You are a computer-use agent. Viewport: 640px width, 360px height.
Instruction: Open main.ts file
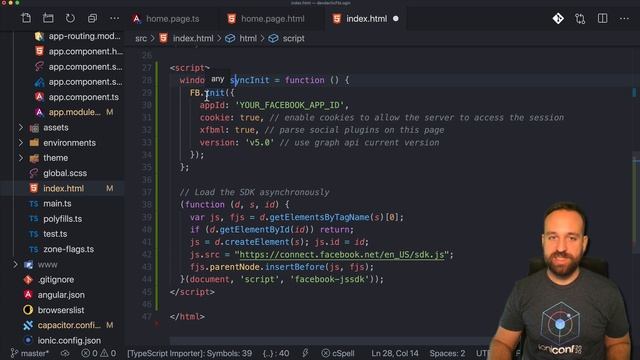click(x=57, y=204)
